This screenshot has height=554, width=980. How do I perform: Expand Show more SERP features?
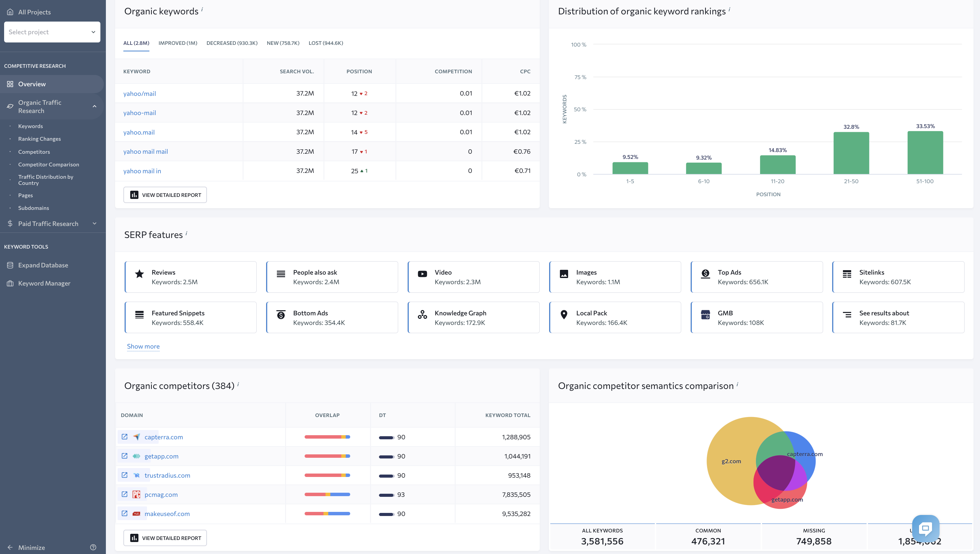143,346
